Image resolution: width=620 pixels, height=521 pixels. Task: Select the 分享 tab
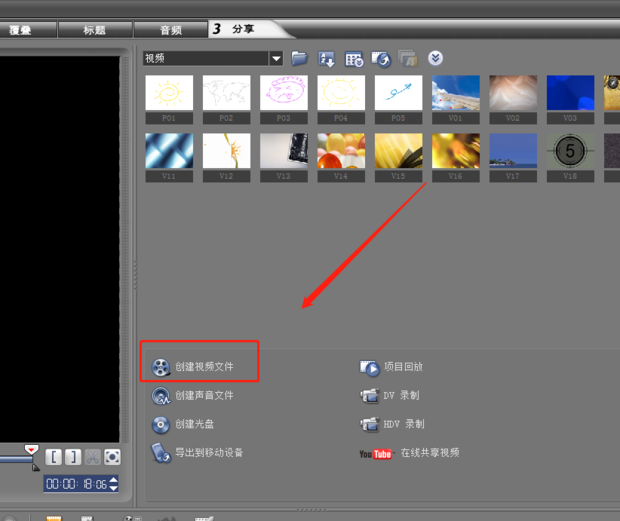pyautogui.click(x=243, y=29)
